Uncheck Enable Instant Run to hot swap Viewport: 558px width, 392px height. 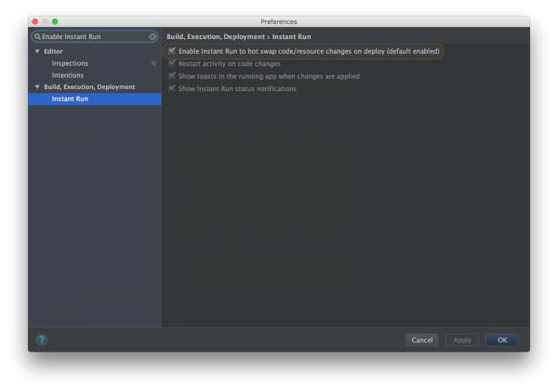point(172,51)
